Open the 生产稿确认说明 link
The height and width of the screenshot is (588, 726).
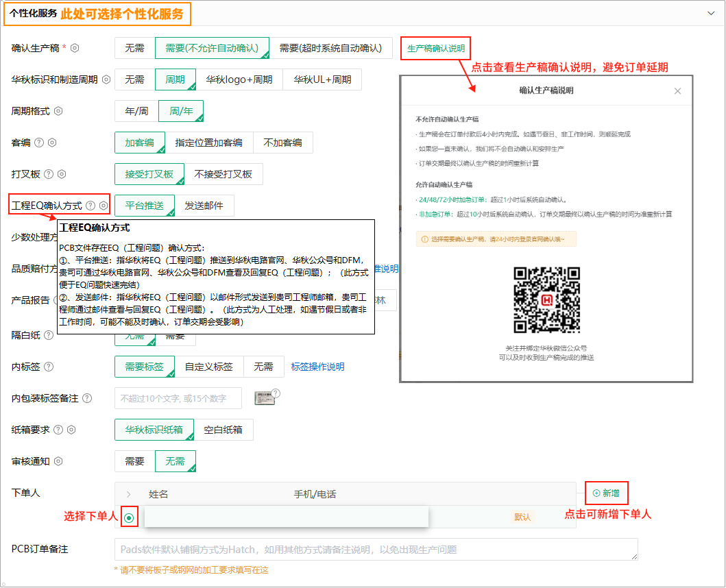(x=436, y=49)
